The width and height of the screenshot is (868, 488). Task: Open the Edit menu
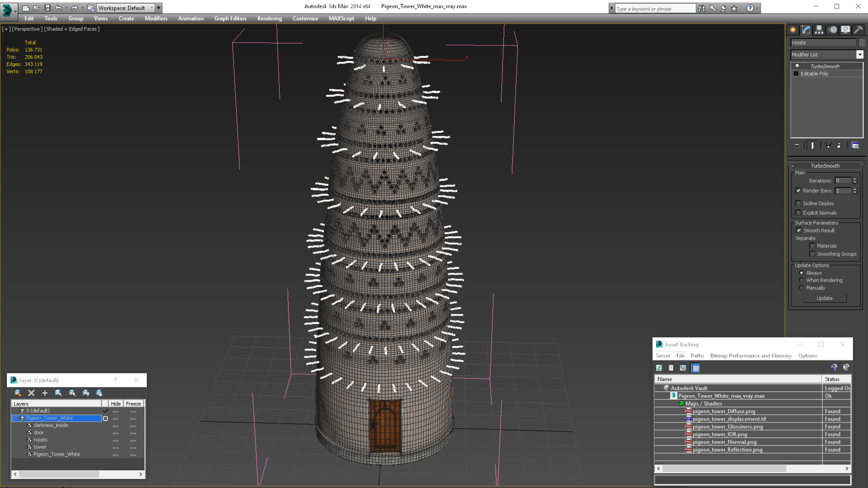point(29,18)
